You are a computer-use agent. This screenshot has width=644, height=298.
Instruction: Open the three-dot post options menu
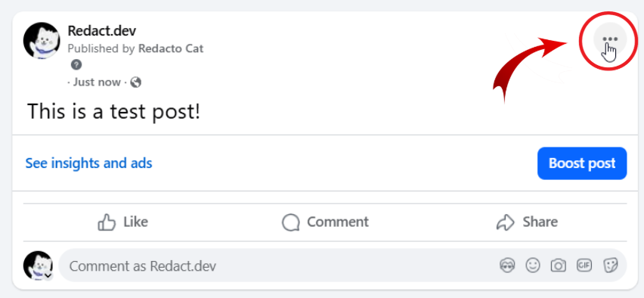tap(610, 39)
